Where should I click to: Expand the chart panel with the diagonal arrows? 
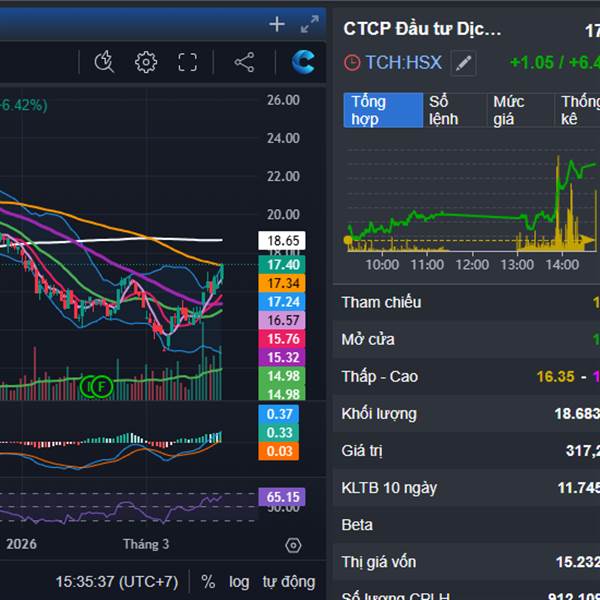coord(310,24)
